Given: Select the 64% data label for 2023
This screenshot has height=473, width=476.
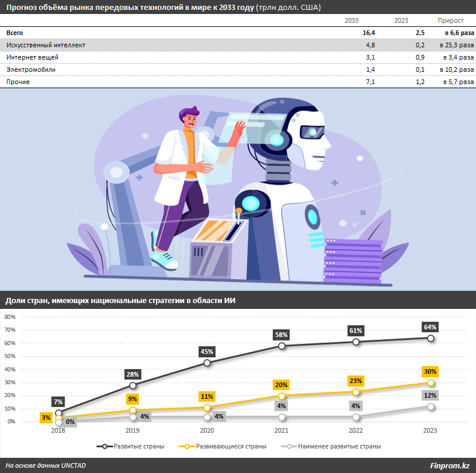Looking at the screenshot, I should tap(430, 327).
